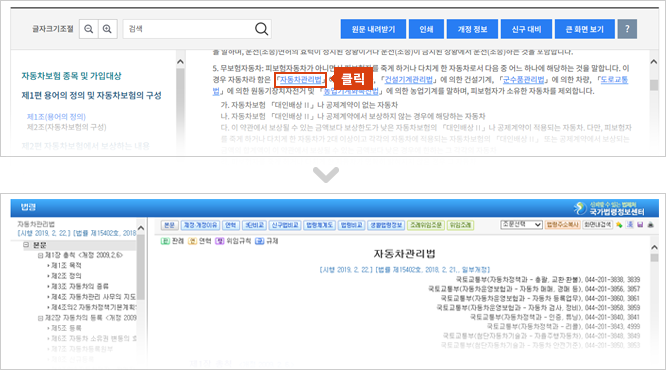
Task: Open the 3단비교 tab
Action: tap(254, 225)
